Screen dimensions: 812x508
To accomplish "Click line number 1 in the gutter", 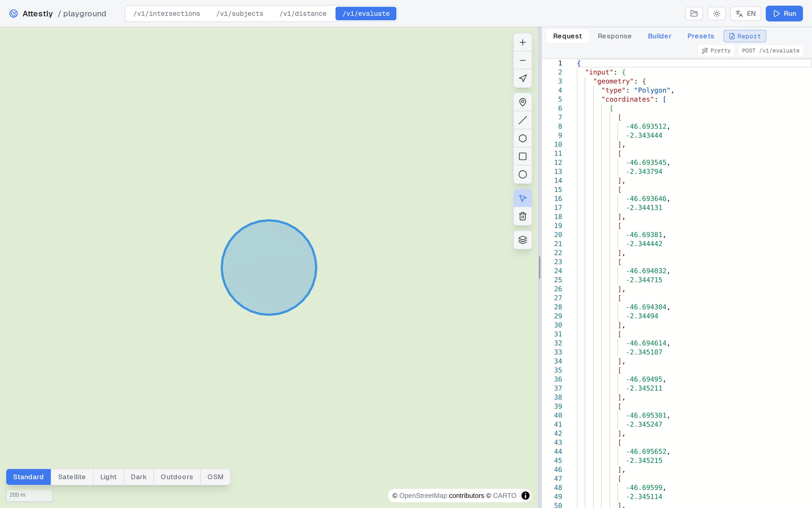I will pos(560,63).
